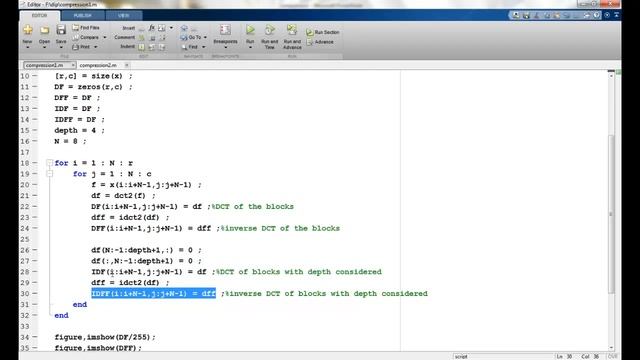Click the '%DCT of the blocks' comment
The image size is (640, 360).
pyautogui.click(x=253, y=207)
